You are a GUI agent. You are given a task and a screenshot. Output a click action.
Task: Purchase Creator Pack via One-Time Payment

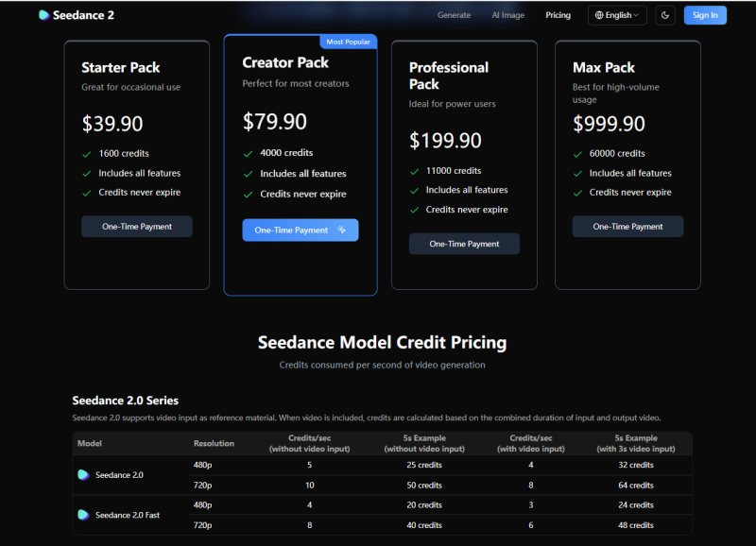coord(291,230)
